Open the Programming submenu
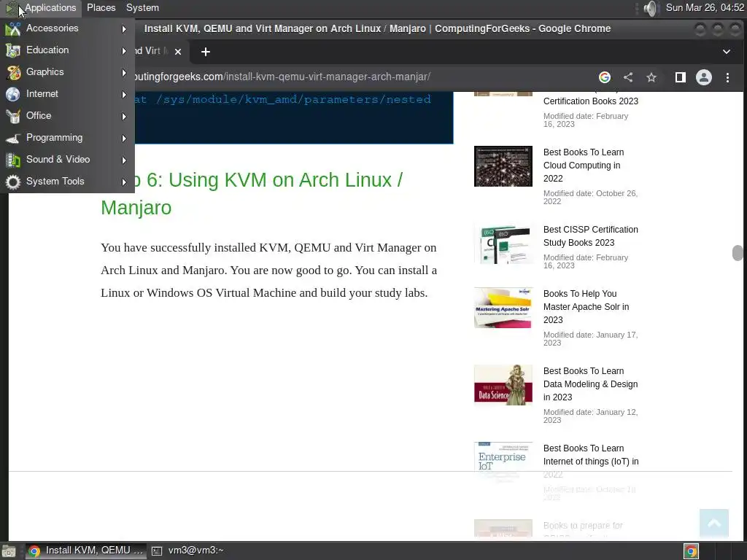This screenshot has width=747, height=560. [67, 138]
